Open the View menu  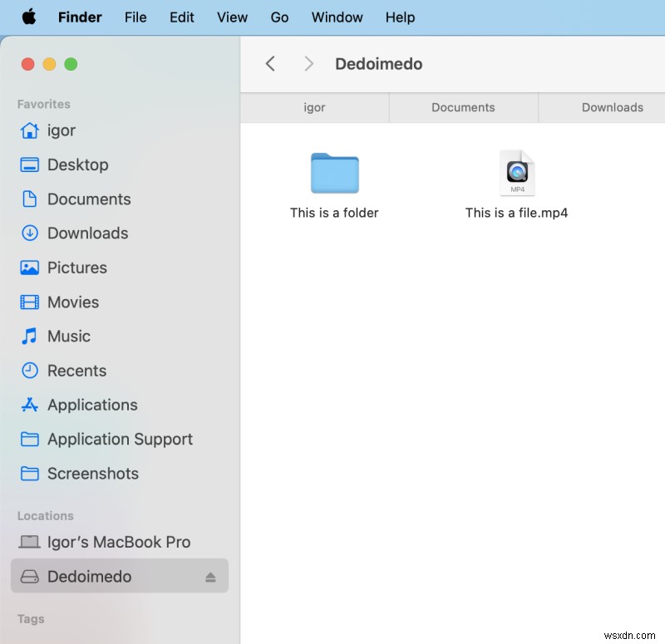point(232,17)
